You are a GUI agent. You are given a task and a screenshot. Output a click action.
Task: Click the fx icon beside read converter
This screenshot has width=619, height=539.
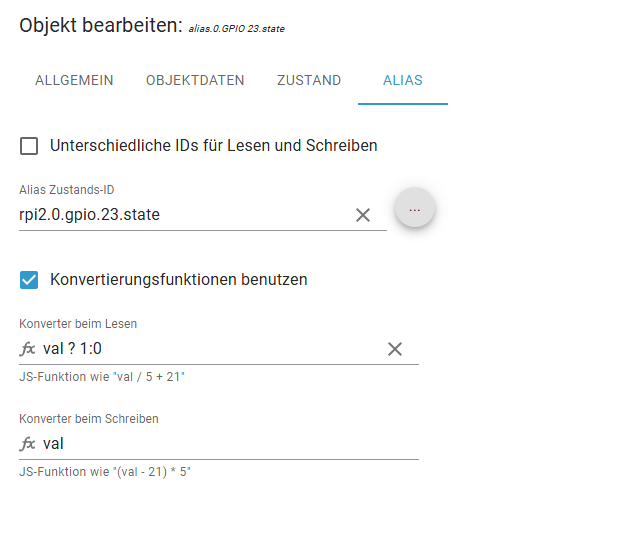coord(27,349)
